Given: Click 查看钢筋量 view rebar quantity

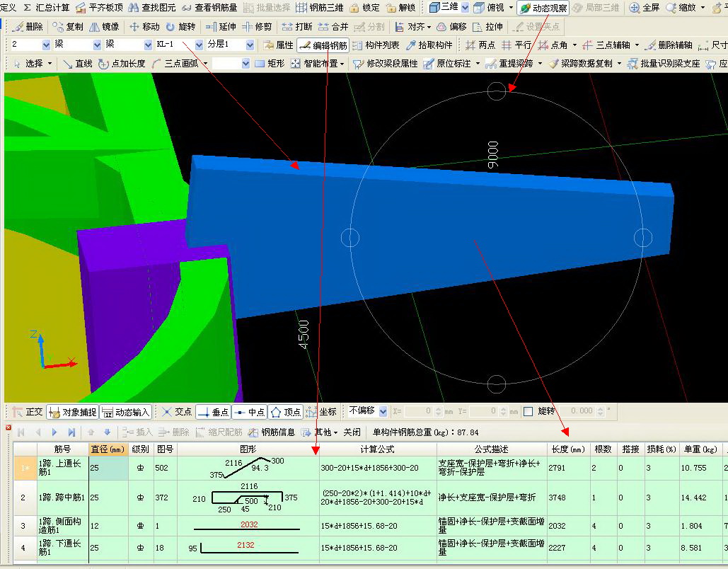Looking at the screenshot, I should pyautogui.click(x=210, y=8).
